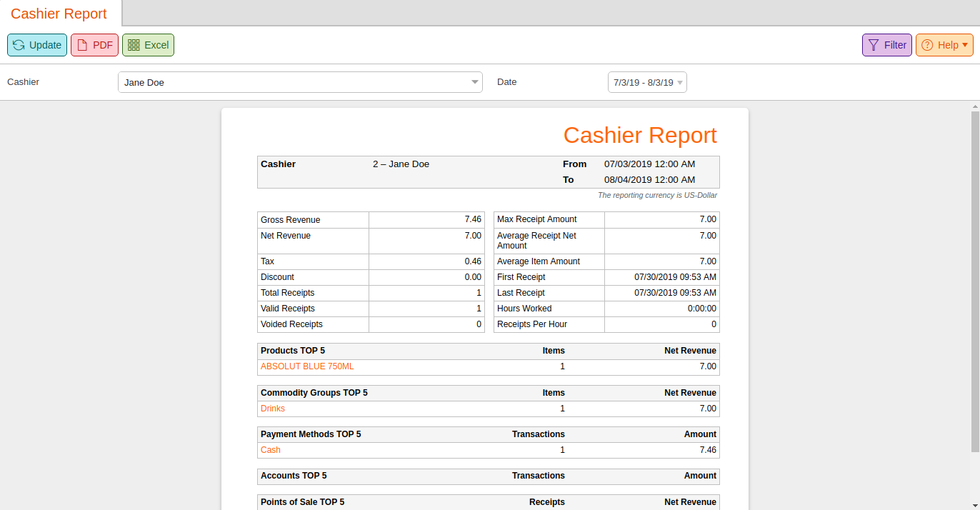980x510 pixels.
Task: Click the Jane Doe cashier field
Action: click(300, 82)
